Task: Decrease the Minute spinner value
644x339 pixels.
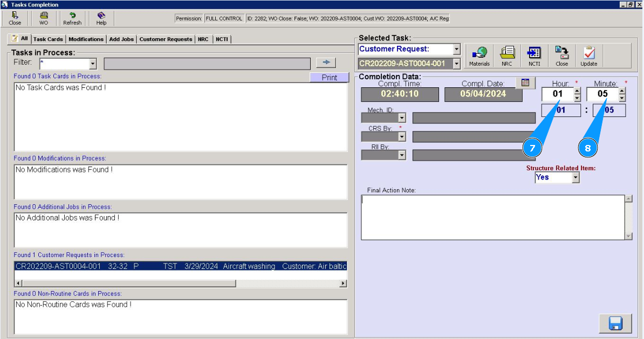Action: [x=622, y=98]
